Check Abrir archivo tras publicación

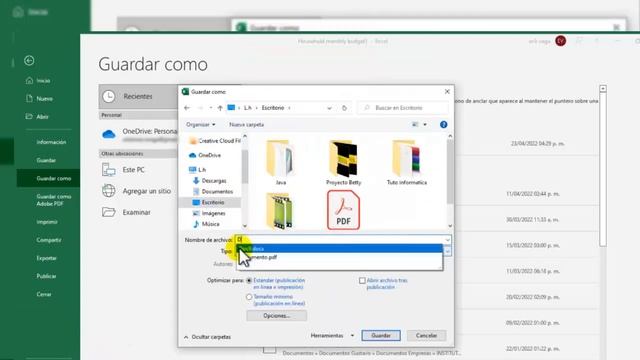click(362, 281)
